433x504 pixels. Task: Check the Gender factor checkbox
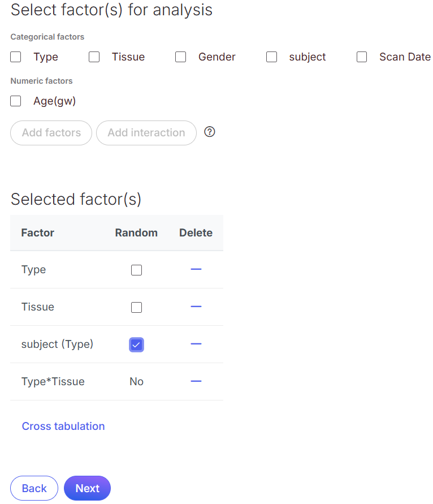click(180, 57)
